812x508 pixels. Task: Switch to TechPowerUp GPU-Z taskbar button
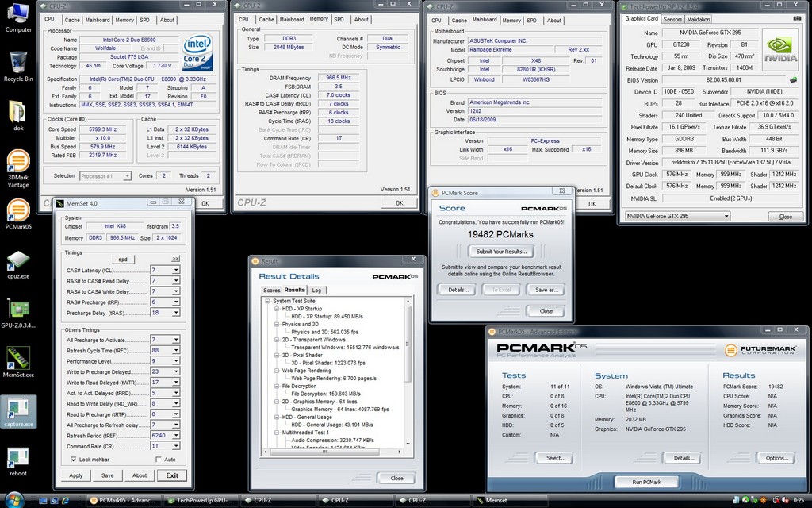[201, 500]
